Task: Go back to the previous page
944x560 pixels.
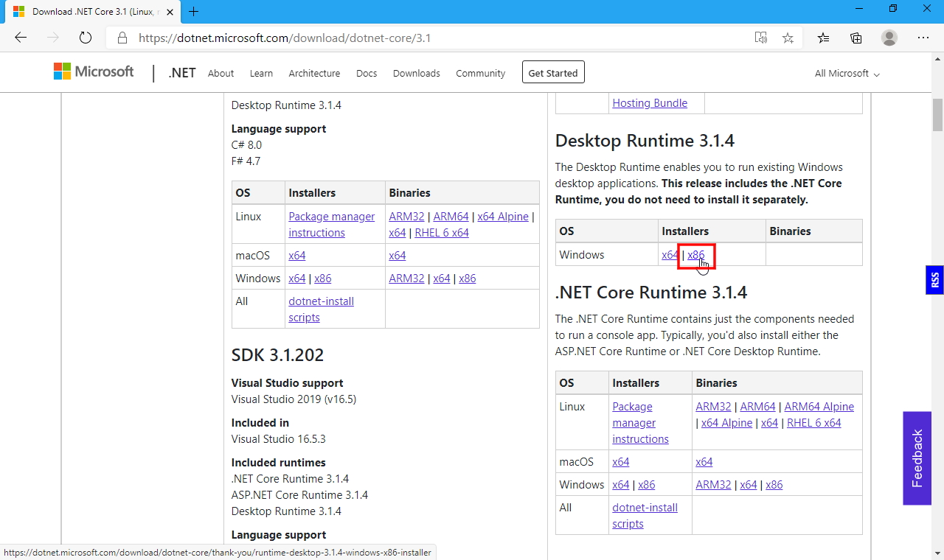Action: point(21,38)
